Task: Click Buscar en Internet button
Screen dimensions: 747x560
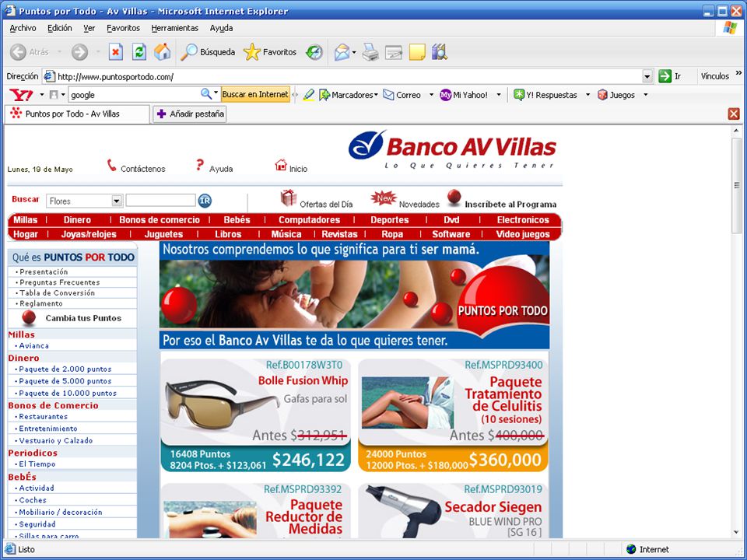Action: click(x=255, y=94)
